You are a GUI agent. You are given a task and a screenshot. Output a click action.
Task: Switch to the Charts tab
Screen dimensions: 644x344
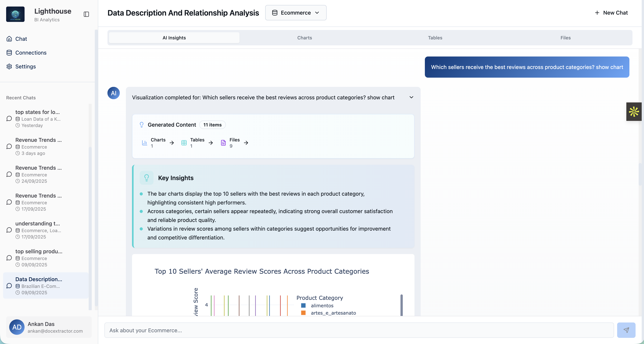click(x=305, y=38)
